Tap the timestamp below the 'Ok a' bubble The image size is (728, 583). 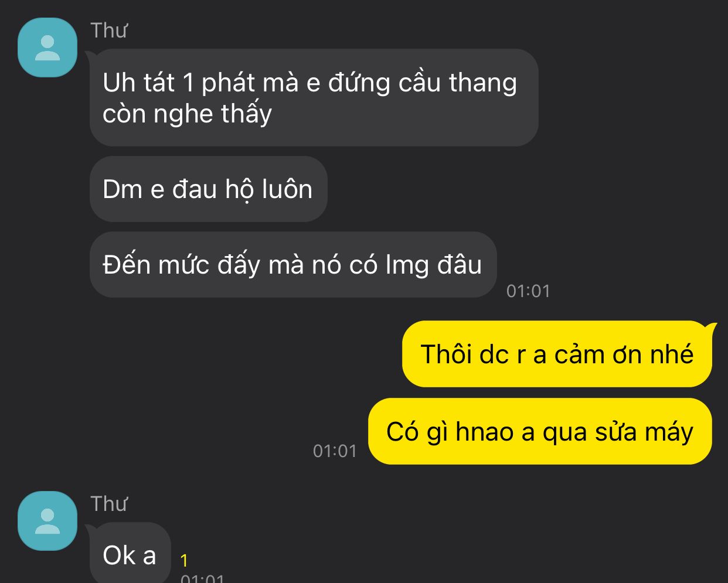(x=202, y=578)
